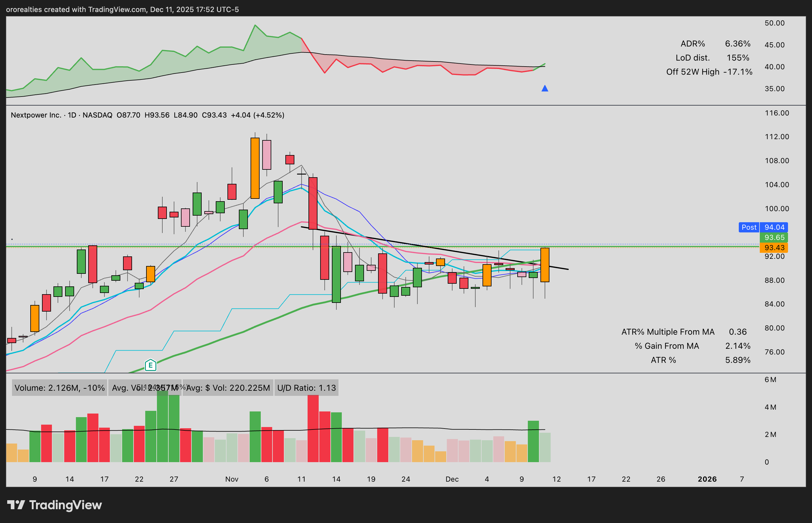
Task: Click the "ADR% 6.36%" statistic
Action: tap(715, 43)
